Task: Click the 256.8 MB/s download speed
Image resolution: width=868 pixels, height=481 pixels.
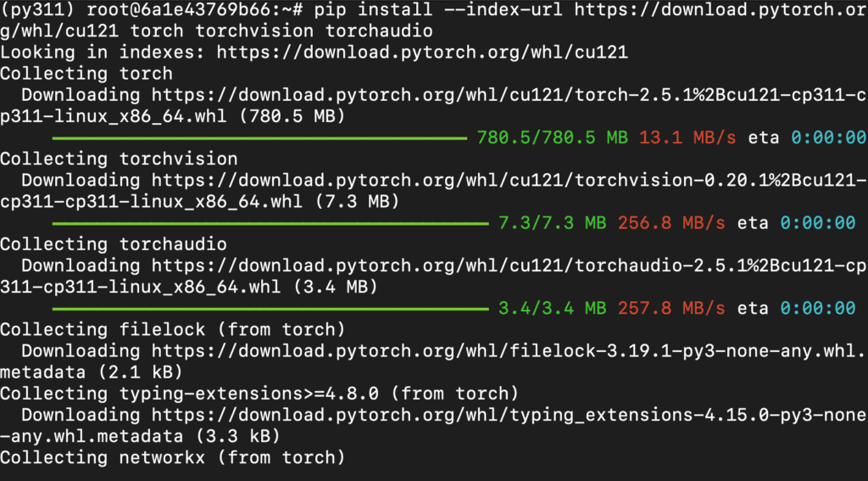Action: pos(671,223)
